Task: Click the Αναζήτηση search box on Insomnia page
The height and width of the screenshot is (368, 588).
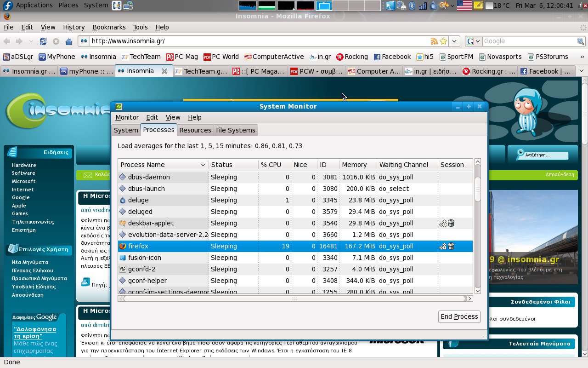Action: (547, 155)
